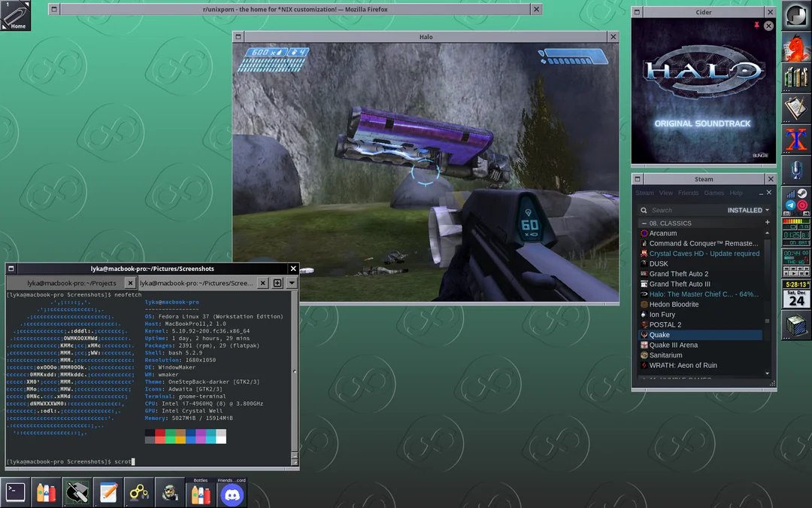Screen dimensions: 812x508
Task: Click Steam list scrollbar down arrow
Action: click(767, 373)
